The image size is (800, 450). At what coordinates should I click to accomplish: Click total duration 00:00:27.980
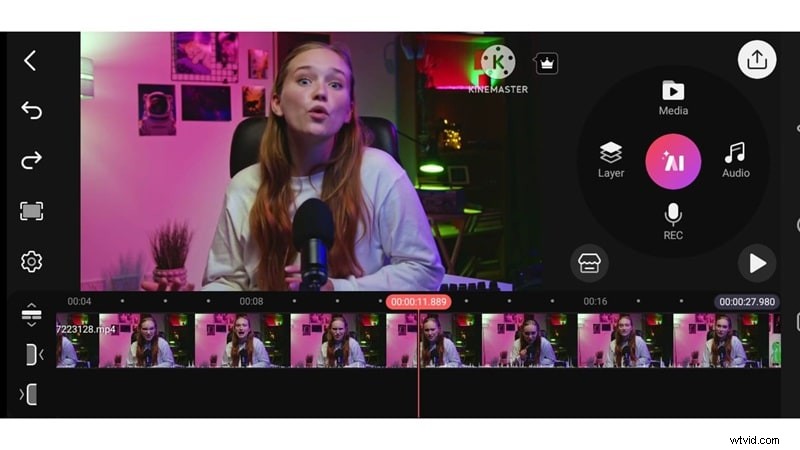click(747, 302)
